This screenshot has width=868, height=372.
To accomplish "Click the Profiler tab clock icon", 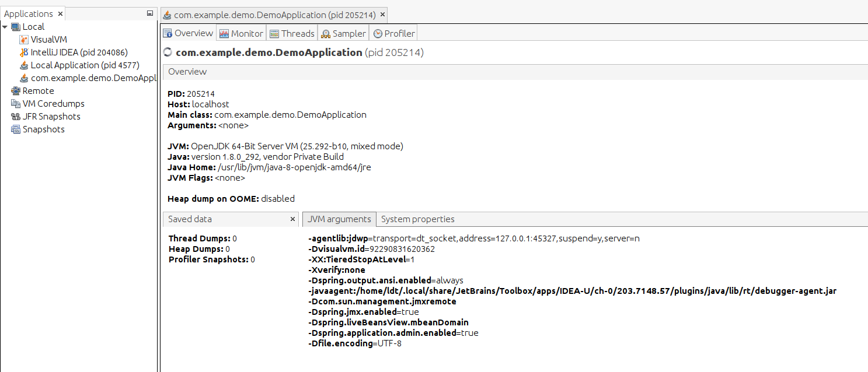I will (378, 34).
